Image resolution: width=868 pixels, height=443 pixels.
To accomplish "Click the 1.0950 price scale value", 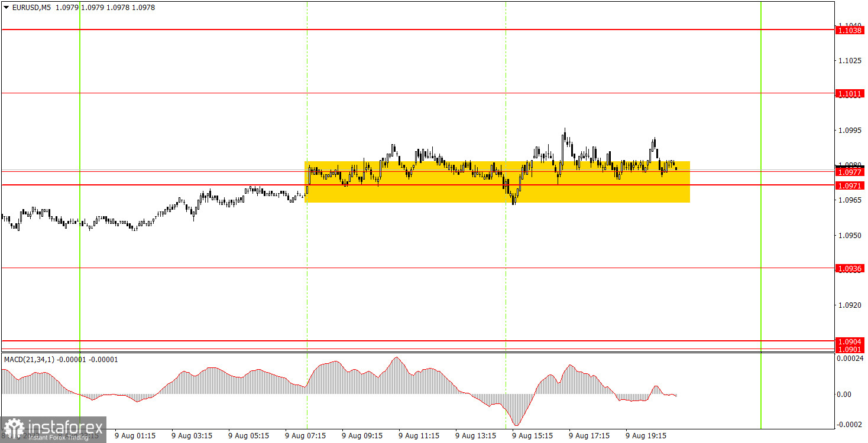I will coord(850,235).
